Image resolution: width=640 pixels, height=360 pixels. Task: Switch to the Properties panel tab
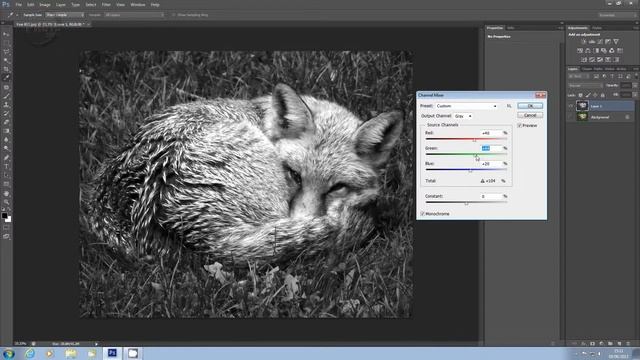pos(495,28)
